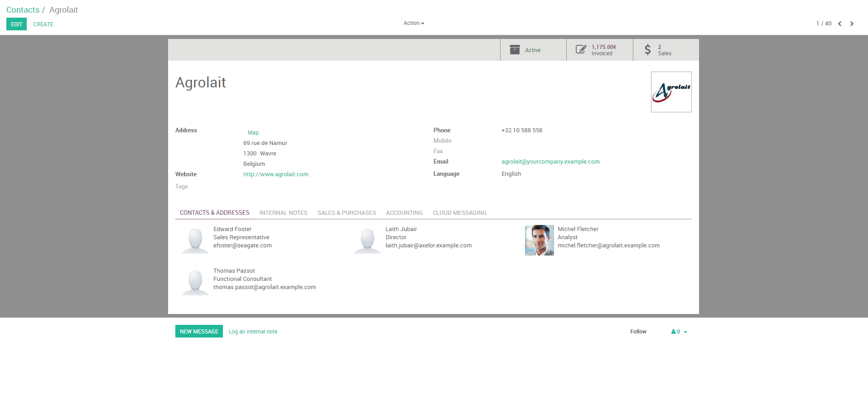The image size is (868, 420).
Task: Open Invoiced pencil-edit icon button
Action: click(581, 49)
